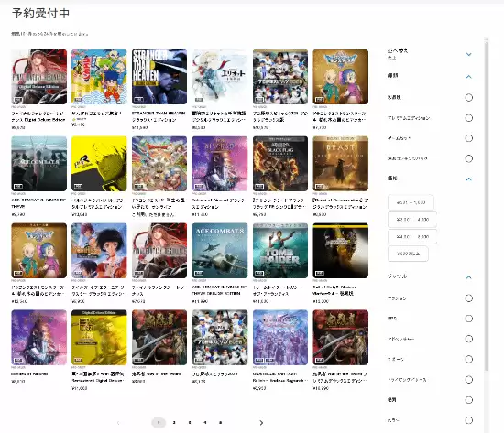Select the アクション genre filter
This screenshot has width=504, height=433.
click(468, 298)
